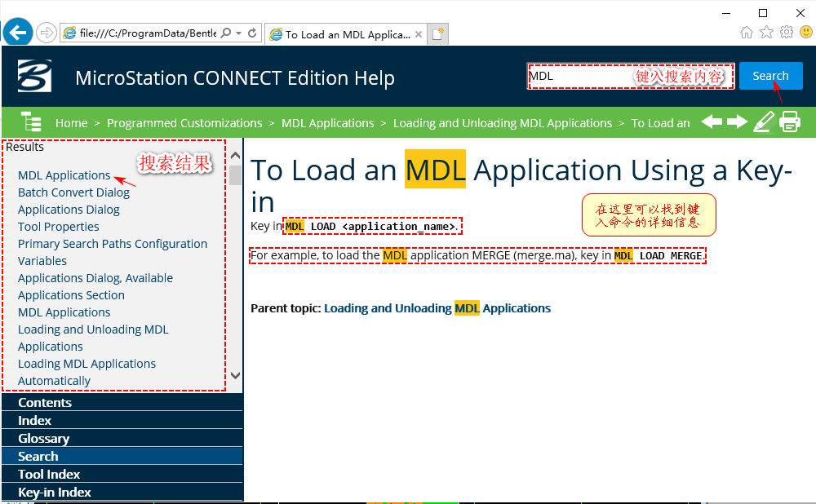The width and height of the screenshot is (816, 504).
Task: Switch to Key-in Index panel
Action: tap(122, 492)
